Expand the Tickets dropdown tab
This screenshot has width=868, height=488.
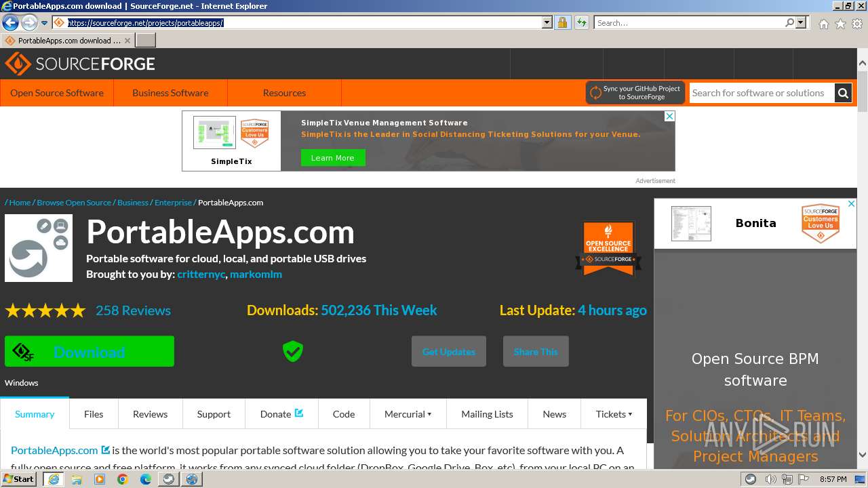point(614,414)
